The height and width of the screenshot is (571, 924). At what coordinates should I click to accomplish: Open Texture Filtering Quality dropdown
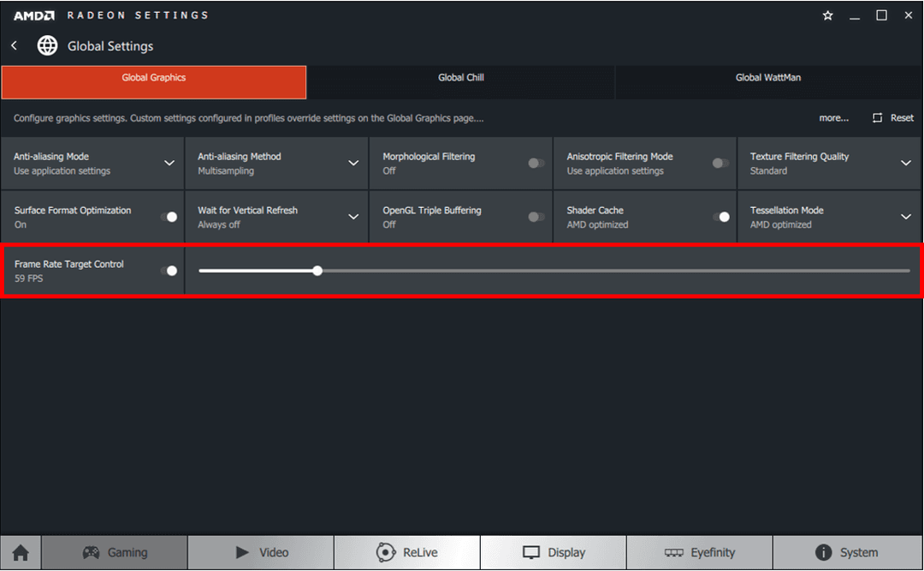click(906, 163)
